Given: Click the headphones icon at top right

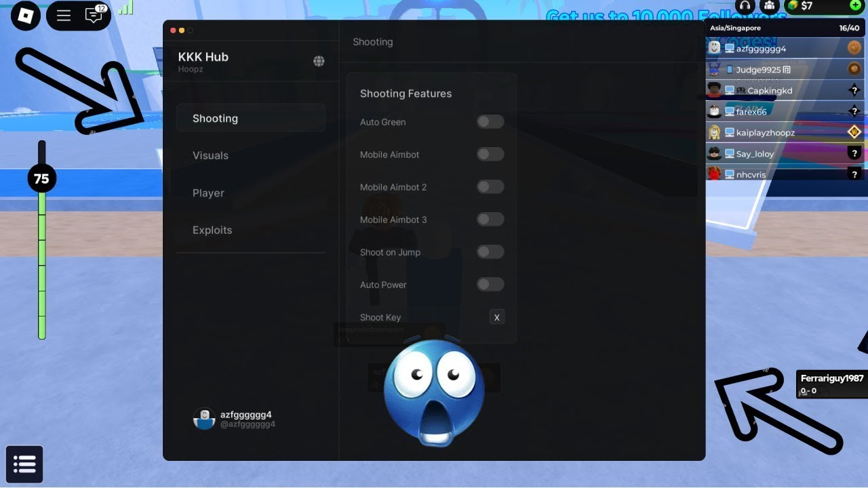Looking at the screenshot, I should [x=745, y=6].
